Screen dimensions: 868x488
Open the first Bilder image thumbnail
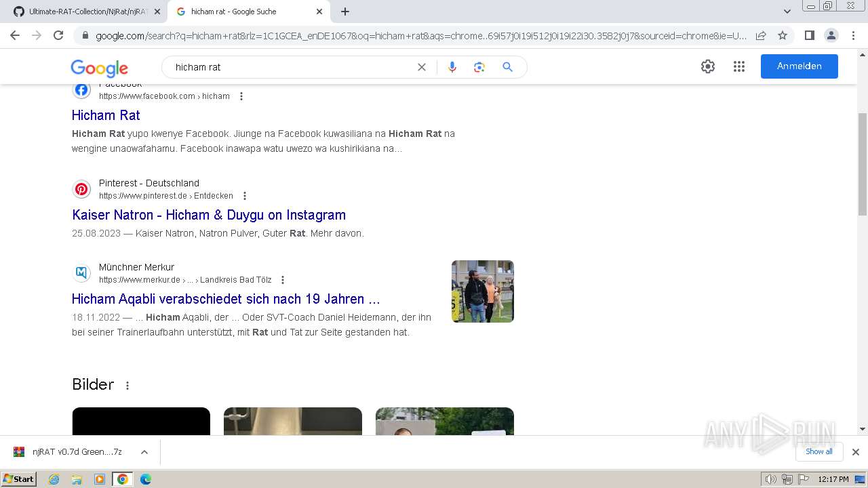click(x=141, y=421)
